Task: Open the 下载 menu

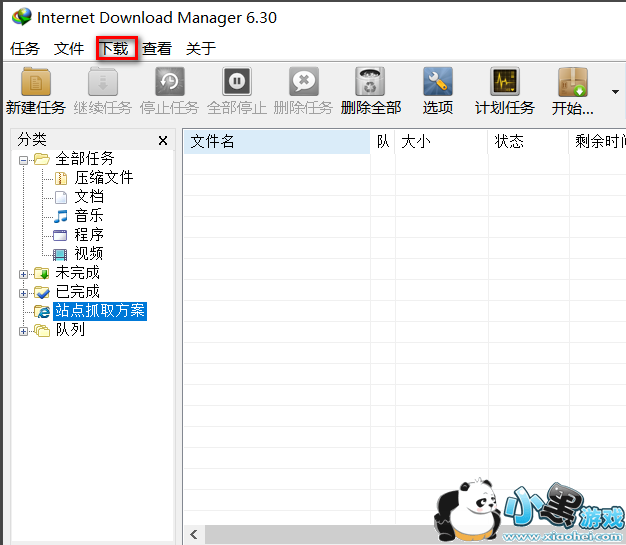Action: [114, 49]
